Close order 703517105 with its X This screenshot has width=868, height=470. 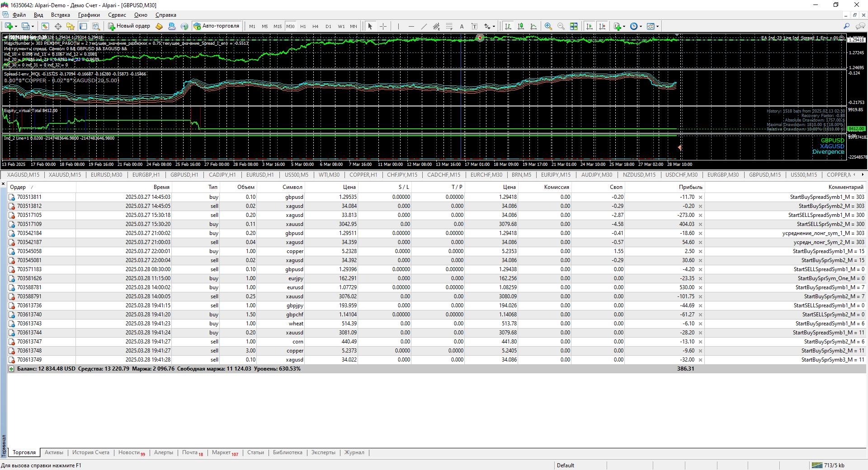point(700,215)
